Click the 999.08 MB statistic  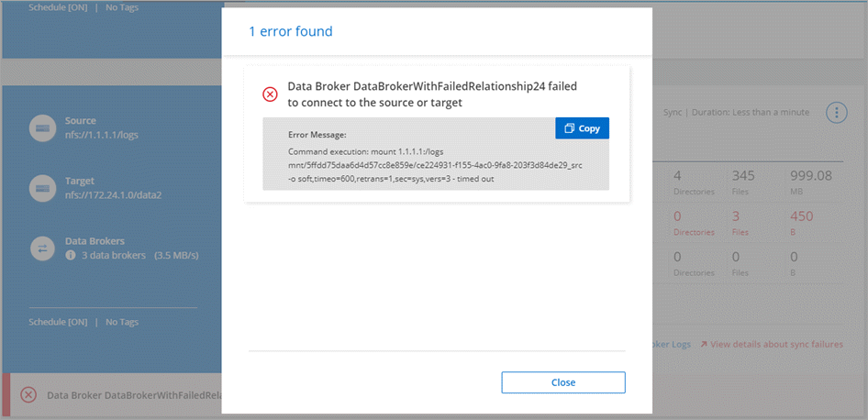click(810, 182)
